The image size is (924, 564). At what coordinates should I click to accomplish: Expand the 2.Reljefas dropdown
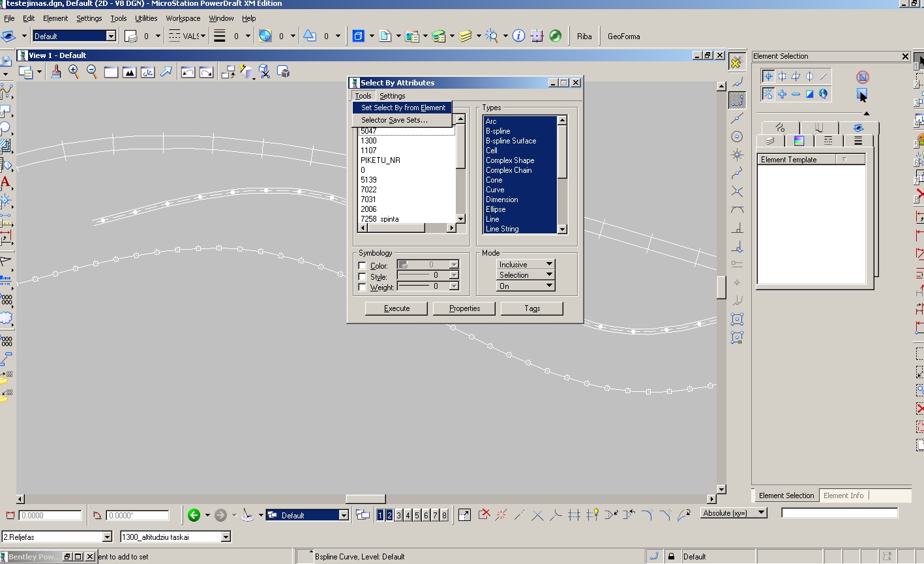(57, 537)
